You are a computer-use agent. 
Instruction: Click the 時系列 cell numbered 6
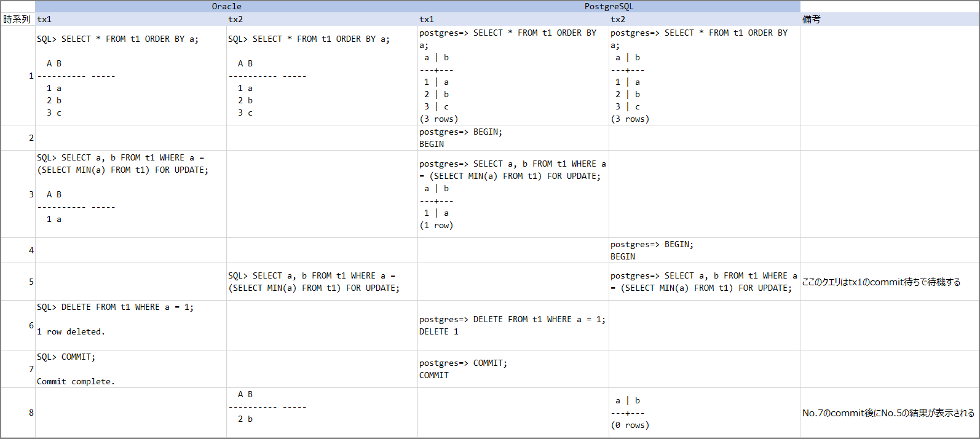tap(18, 325)
